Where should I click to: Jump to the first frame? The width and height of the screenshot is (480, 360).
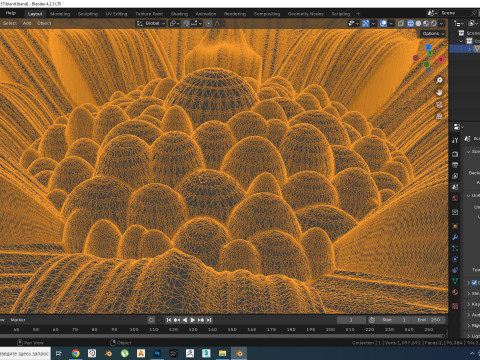point(169,320)
